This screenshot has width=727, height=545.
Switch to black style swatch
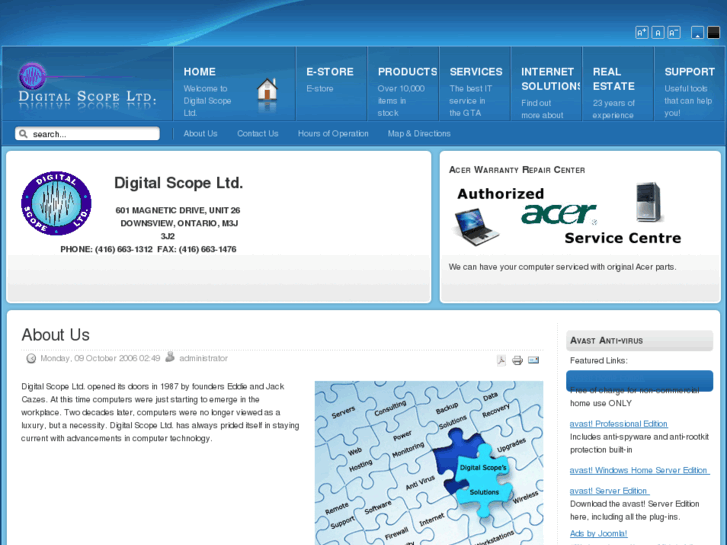713,32
